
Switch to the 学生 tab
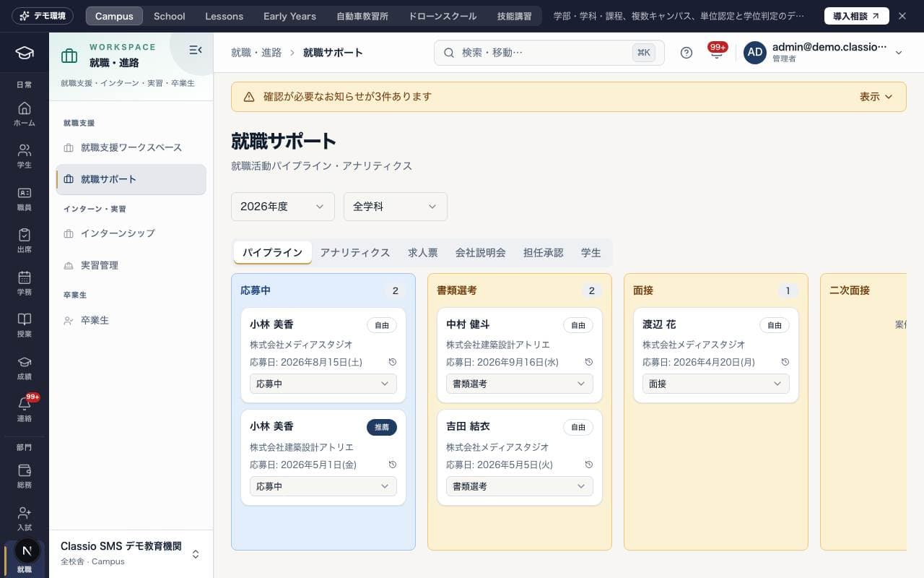pyautogui.click(x=591, y=253)
